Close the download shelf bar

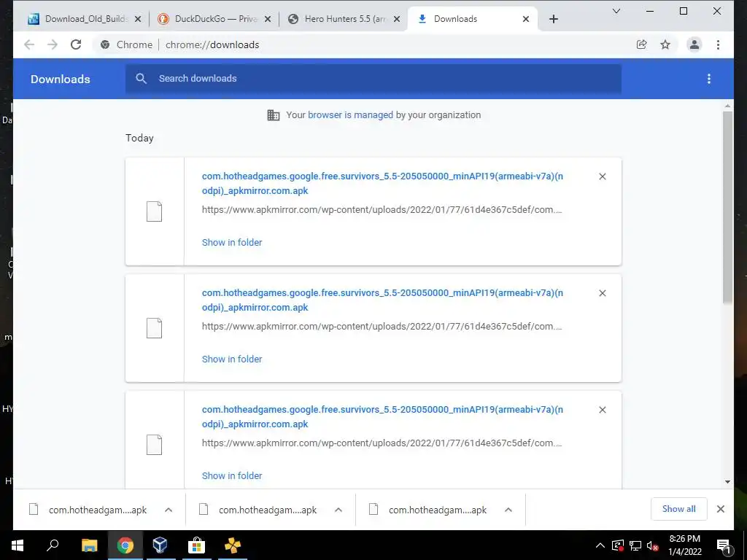pyautogui.click(x=721, y=509)
